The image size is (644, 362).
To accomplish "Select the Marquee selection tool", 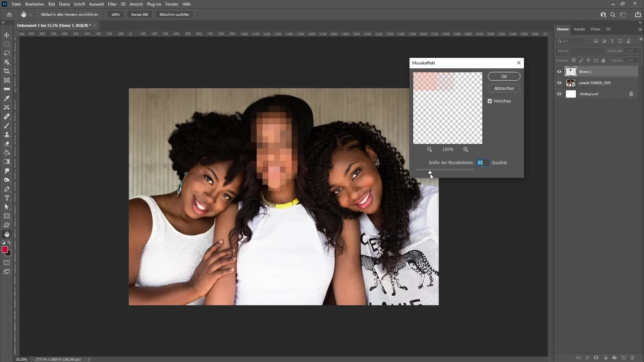I will click(7, 43).
